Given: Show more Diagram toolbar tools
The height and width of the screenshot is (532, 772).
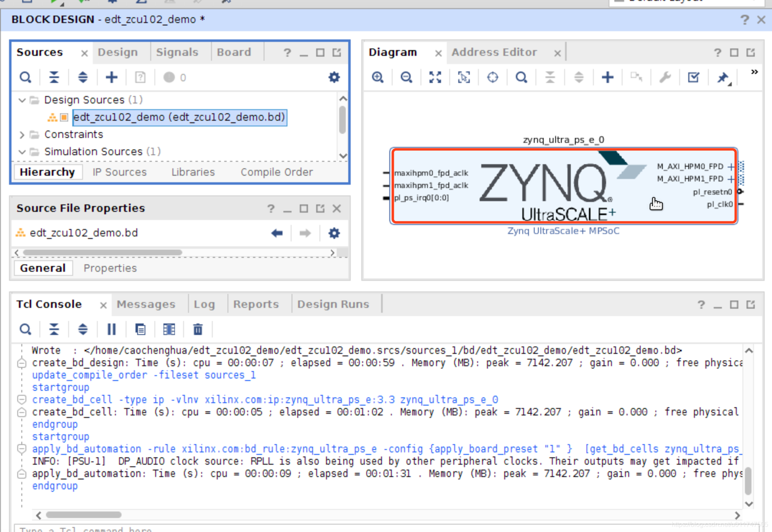Looking at the screenshot, I should point(754,72).
